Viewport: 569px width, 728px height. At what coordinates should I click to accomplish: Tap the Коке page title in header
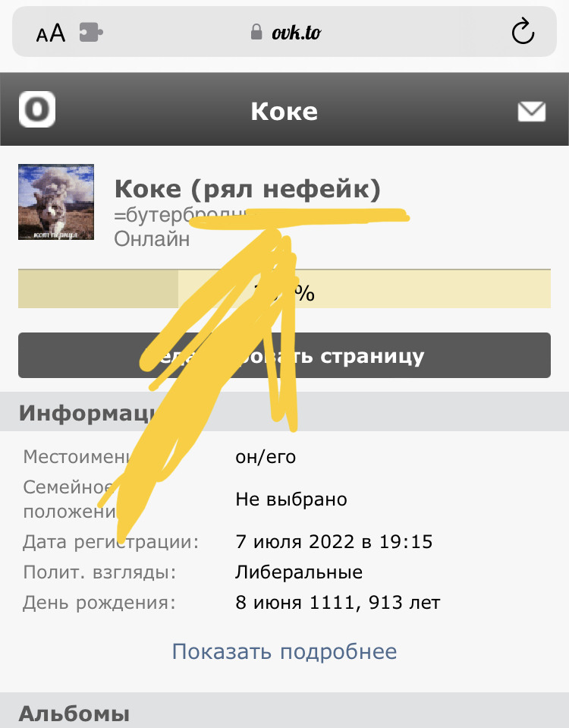284,112
